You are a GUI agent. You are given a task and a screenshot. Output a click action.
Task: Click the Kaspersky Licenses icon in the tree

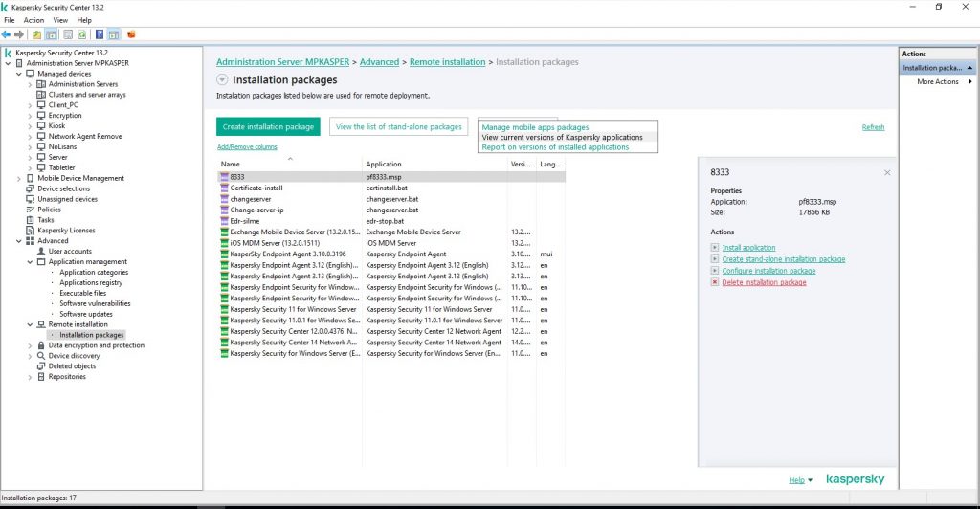point(30,231)
